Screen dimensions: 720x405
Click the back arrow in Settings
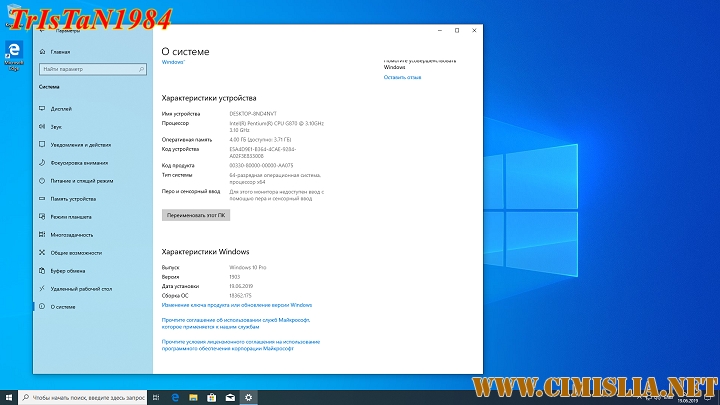42,31
